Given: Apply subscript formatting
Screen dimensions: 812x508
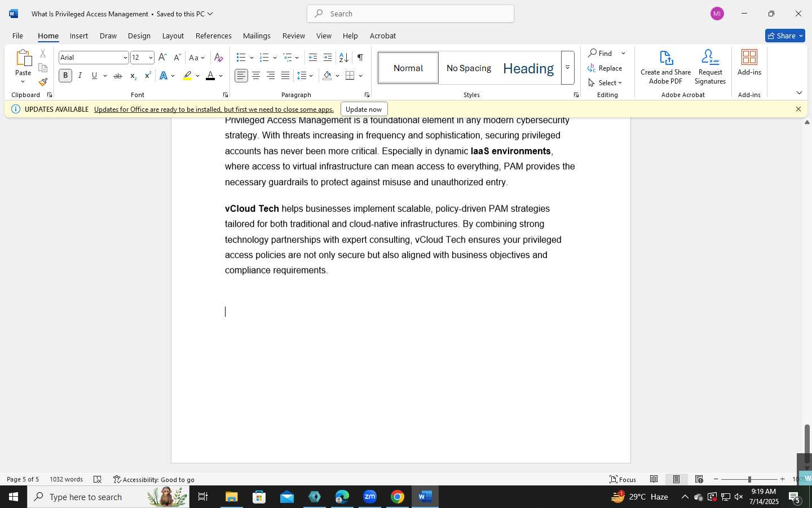Looking at the screenshot, I should click(133, 76).
